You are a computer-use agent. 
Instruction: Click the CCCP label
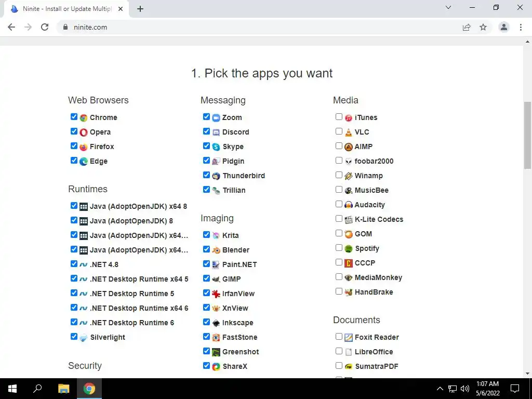[x=365, y=263]
